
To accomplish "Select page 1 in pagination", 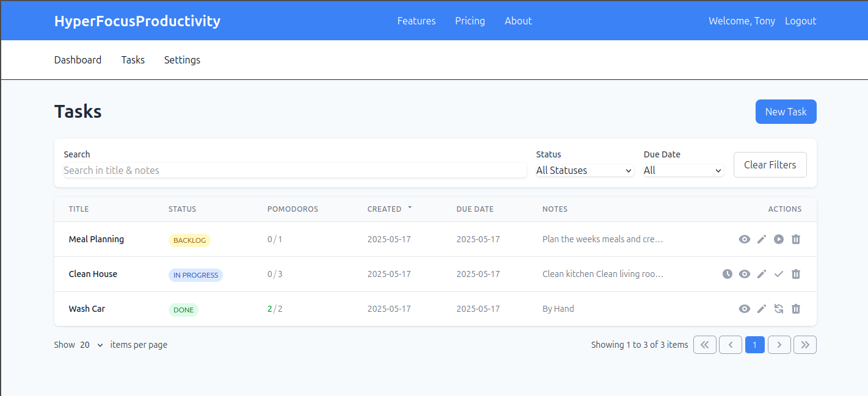I will pos(755,345).
